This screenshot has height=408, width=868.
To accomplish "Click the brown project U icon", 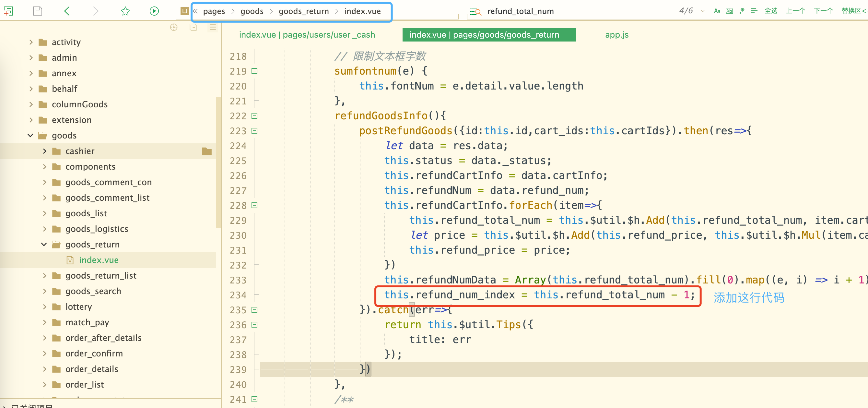I will pyautogui.click(x=184, y=11).
